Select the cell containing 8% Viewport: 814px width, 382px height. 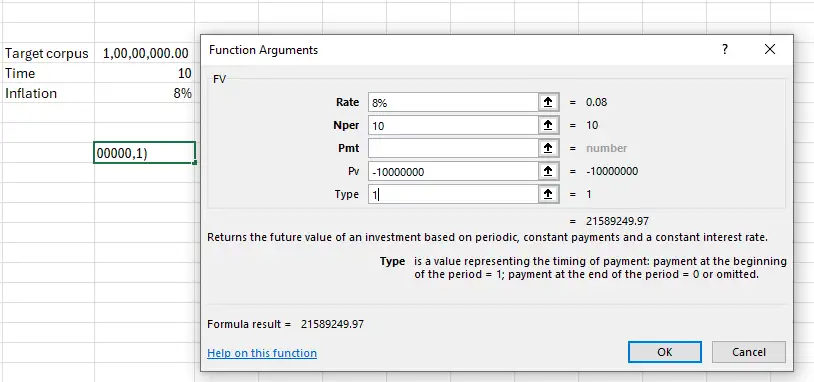tap(145, 93)
